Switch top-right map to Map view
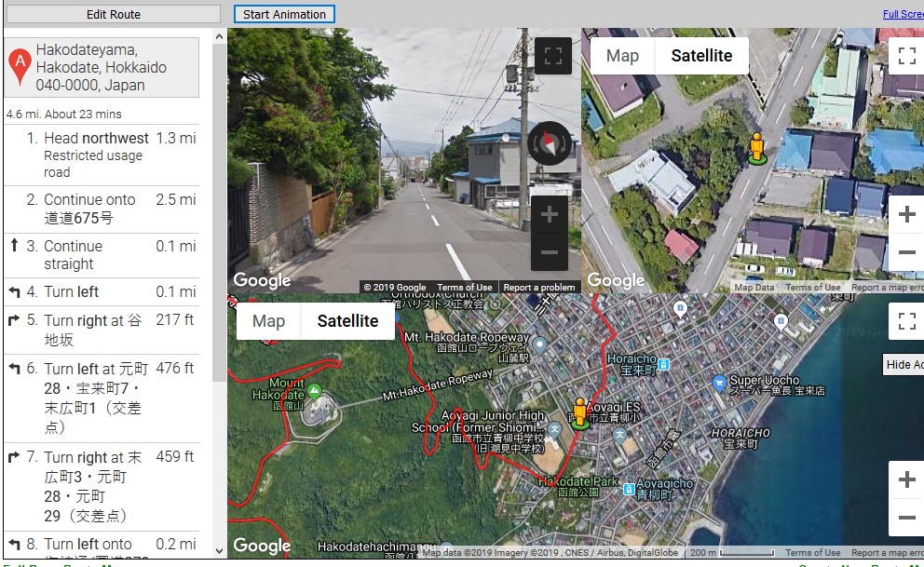Viewport: 924px width, 567px height. click(622, 56)
